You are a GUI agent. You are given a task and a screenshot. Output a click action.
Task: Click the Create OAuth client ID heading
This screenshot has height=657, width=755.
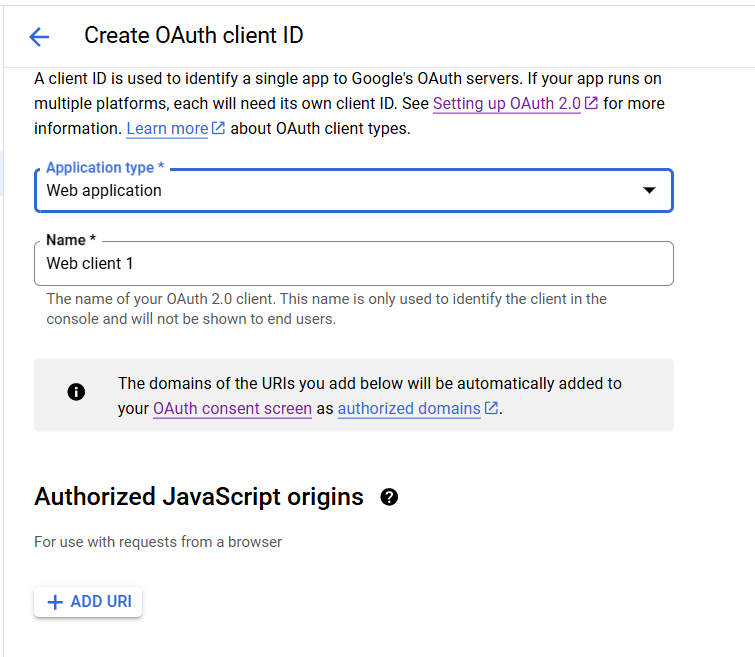(x=194, y=35)
